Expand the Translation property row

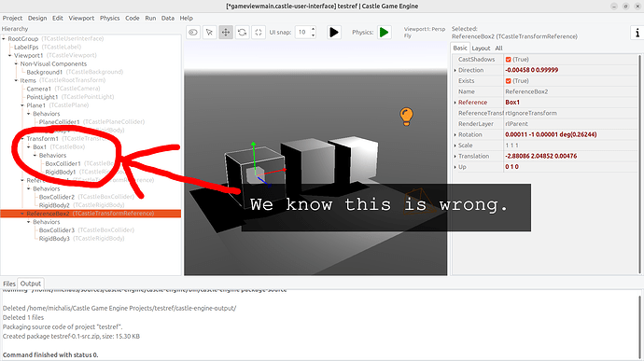pos(455,157)
